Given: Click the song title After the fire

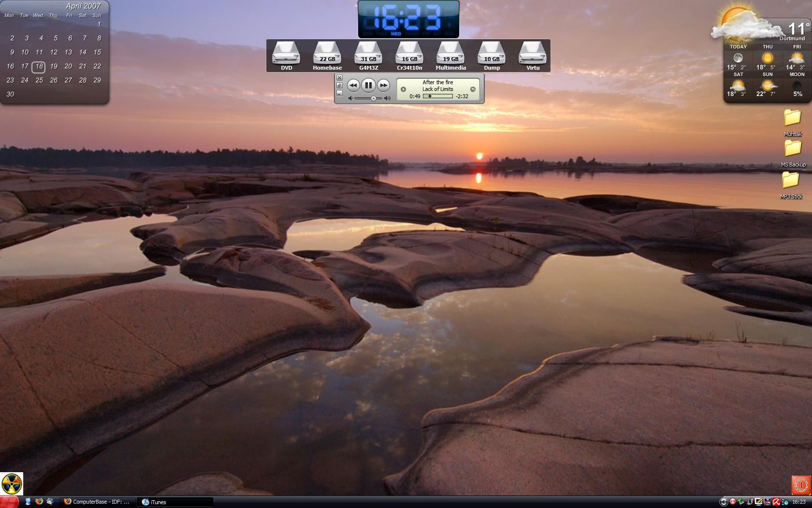Looking at the screenshot, I should (438, 82).
